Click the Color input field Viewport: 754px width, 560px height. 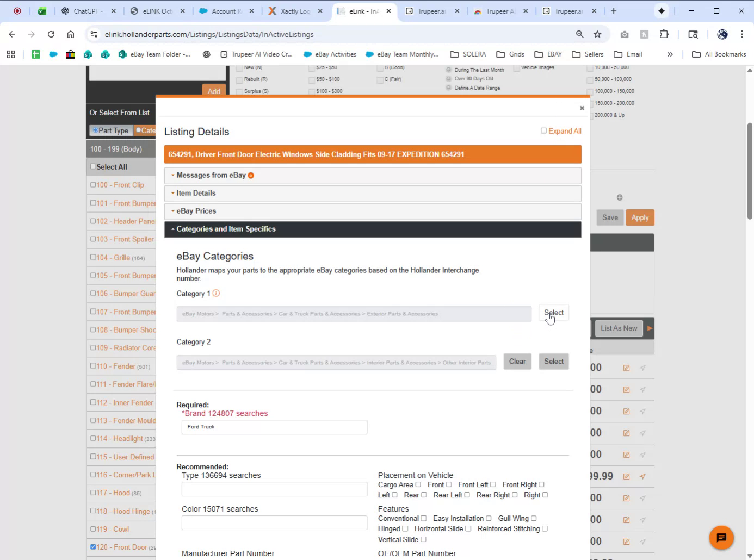(274, 522)
